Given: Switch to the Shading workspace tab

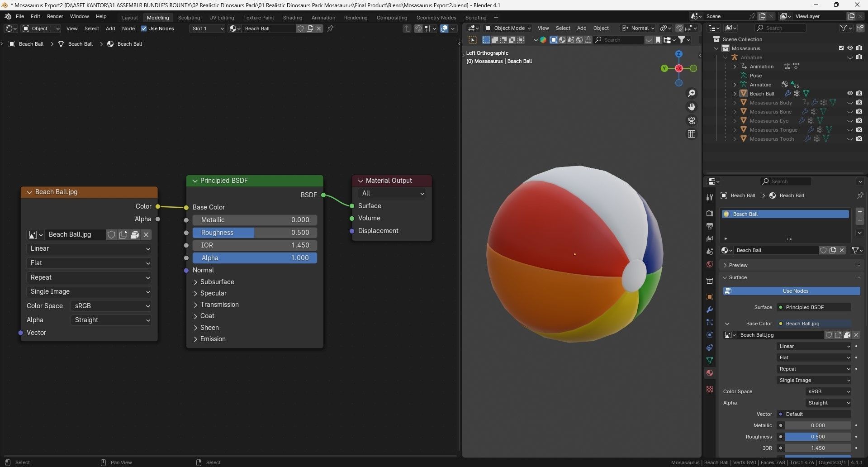Looking at the screenshot, I should [293, 18].
